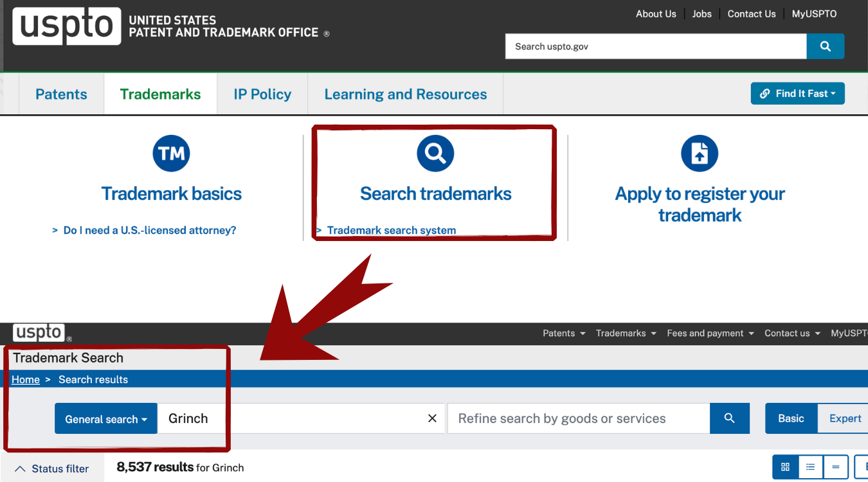The image size is (868, 482).
Task: Click the Search results breadcrumb text
Action: (x=93, y=379)
